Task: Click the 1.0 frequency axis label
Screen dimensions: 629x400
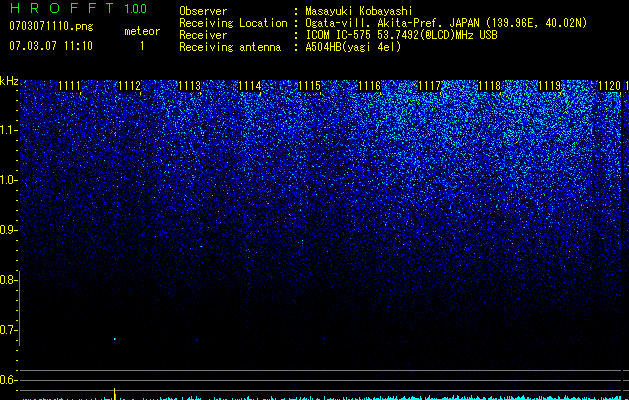Action: [x=8, y=180]
